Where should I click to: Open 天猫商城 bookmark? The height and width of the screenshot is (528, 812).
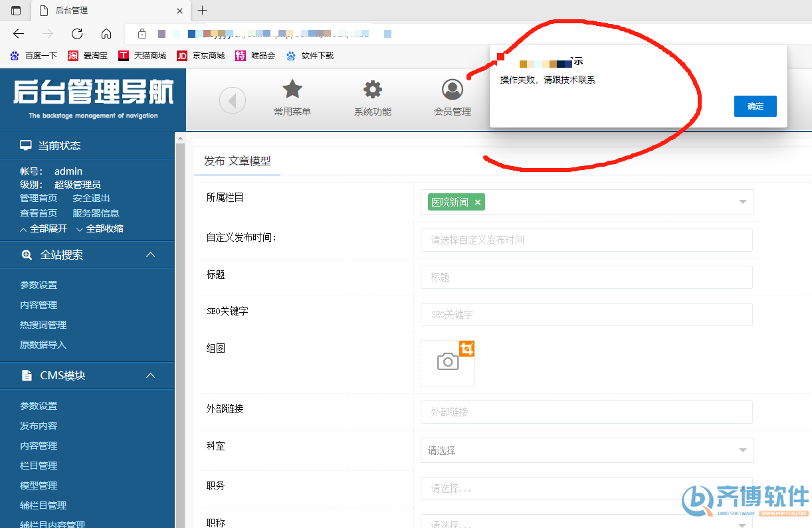tap(142, 56)
